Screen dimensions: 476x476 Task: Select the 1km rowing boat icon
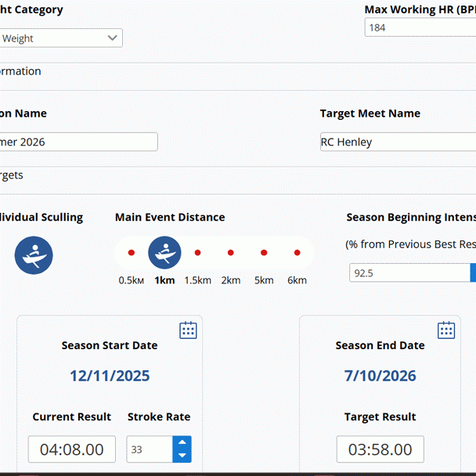164,253
